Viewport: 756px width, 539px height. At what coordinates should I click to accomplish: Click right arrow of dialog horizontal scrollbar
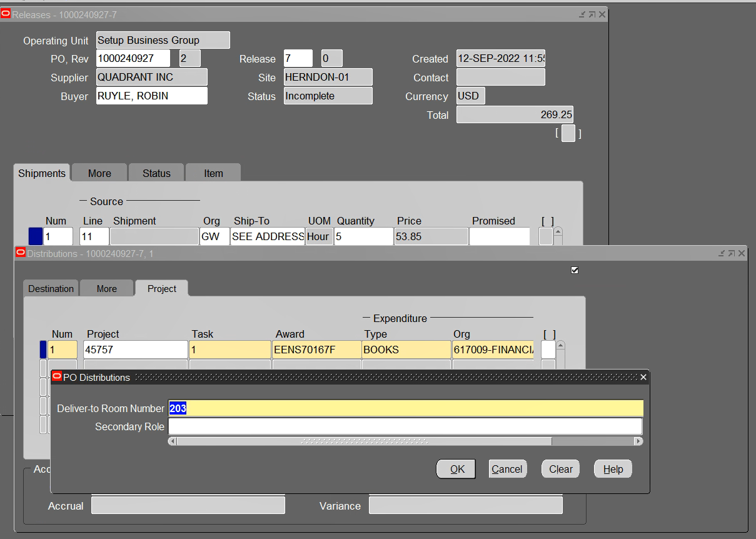pos(638,441)
